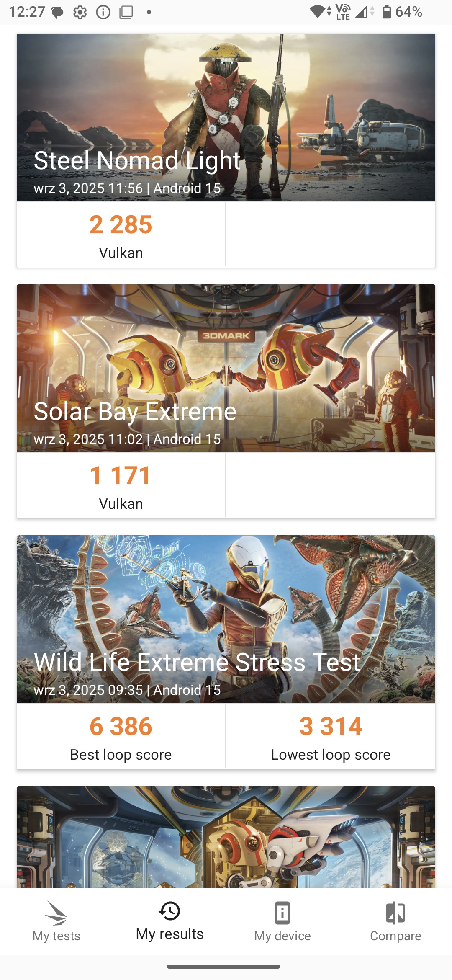This screenshot has width=452, height=980.
Task: Switch to the My tests tab label
Action: 56,936
